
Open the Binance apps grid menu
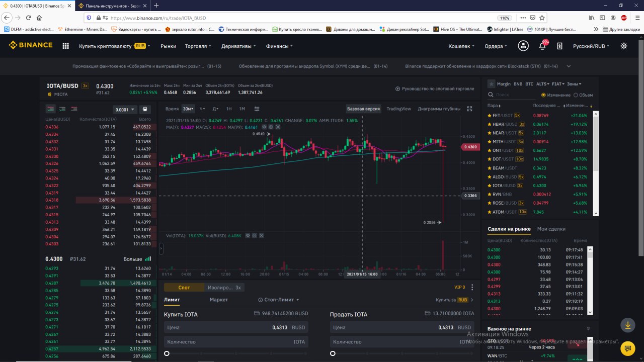tap(65, 46)
